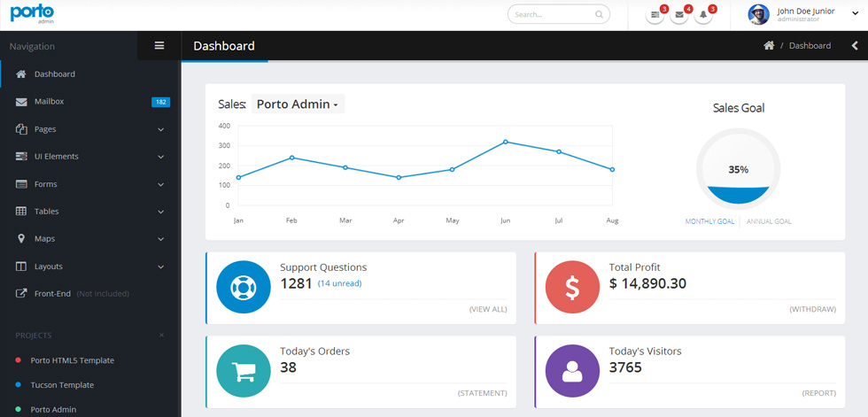Select the Tables menu item

(90, 212)
